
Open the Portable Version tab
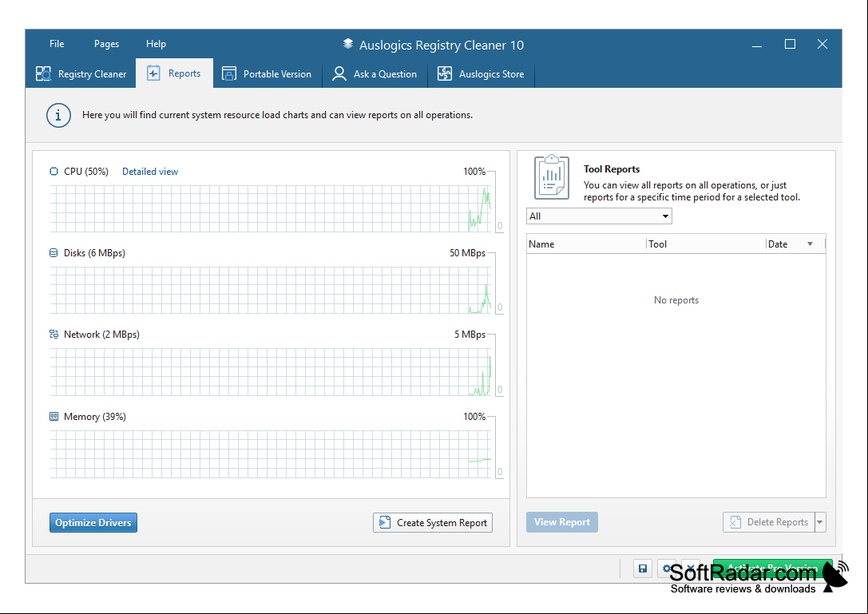click(267, 73)
